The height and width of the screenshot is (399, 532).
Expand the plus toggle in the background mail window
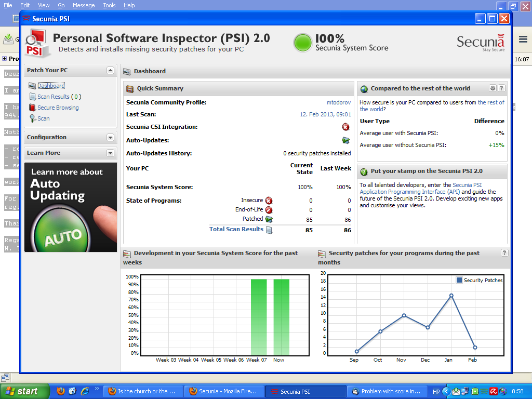[4, 58]
